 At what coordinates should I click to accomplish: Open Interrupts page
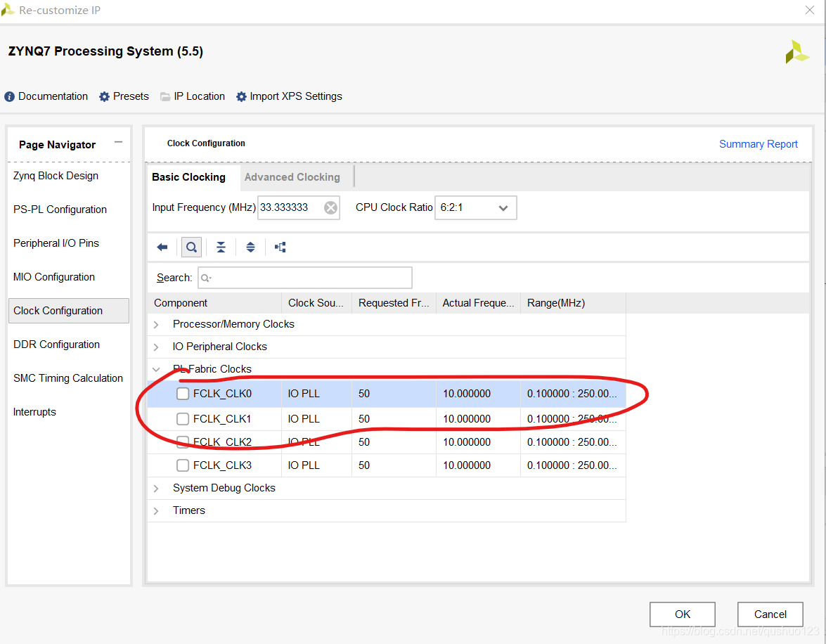click(x=34, y=411)
